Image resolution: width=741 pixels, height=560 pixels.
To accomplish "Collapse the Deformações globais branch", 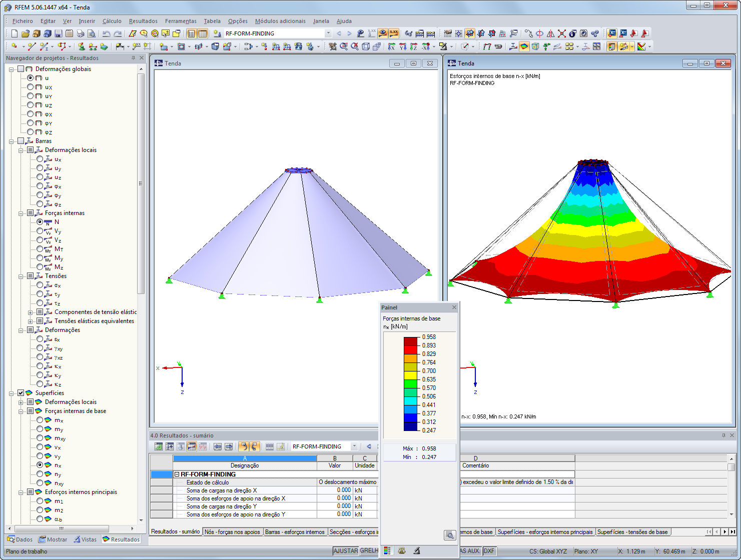I will pyautogui.click(x=11, y=69).
